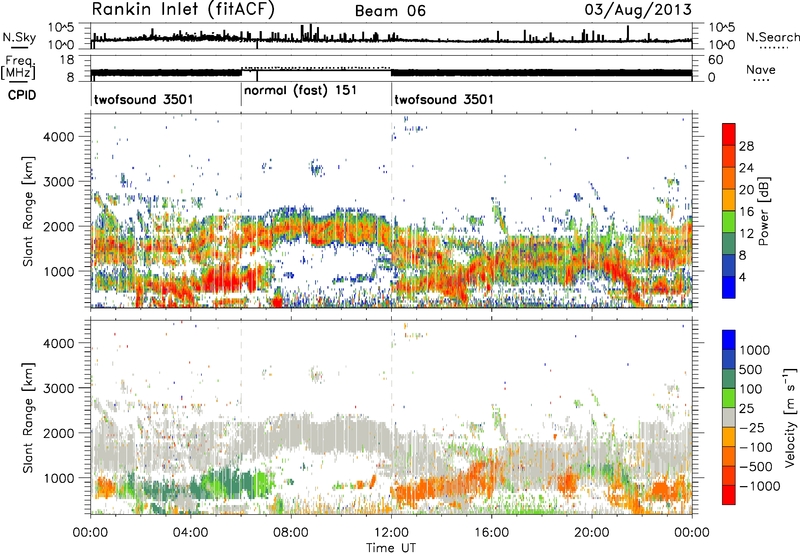Click the '18' tick on the frequency axis
This screenshot has width=800, height=554.
tap(66, 60)
